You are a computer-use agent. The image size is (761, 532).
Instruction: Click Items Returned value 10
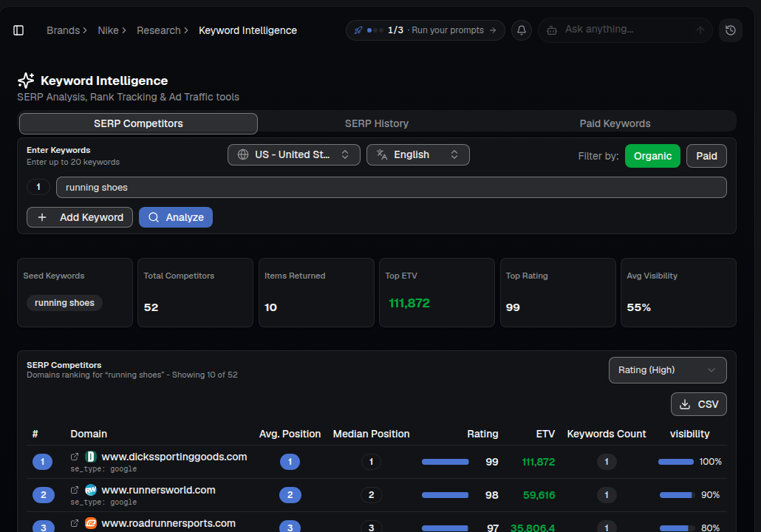[270, 307]
